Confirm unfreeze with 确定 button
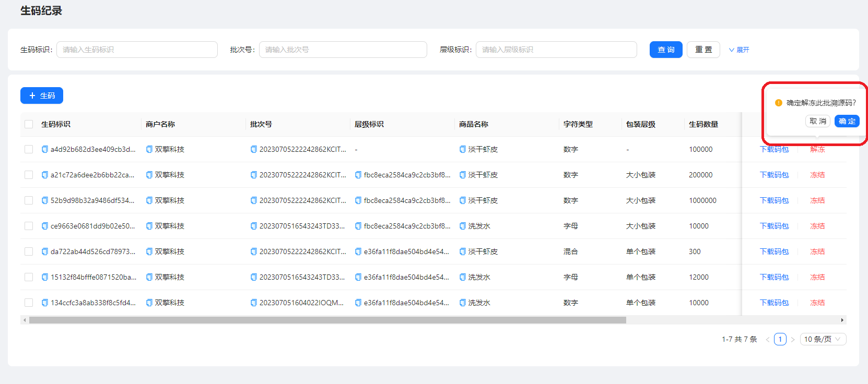The height and width of the screenshot is (384, 868). tap(847, 121)
